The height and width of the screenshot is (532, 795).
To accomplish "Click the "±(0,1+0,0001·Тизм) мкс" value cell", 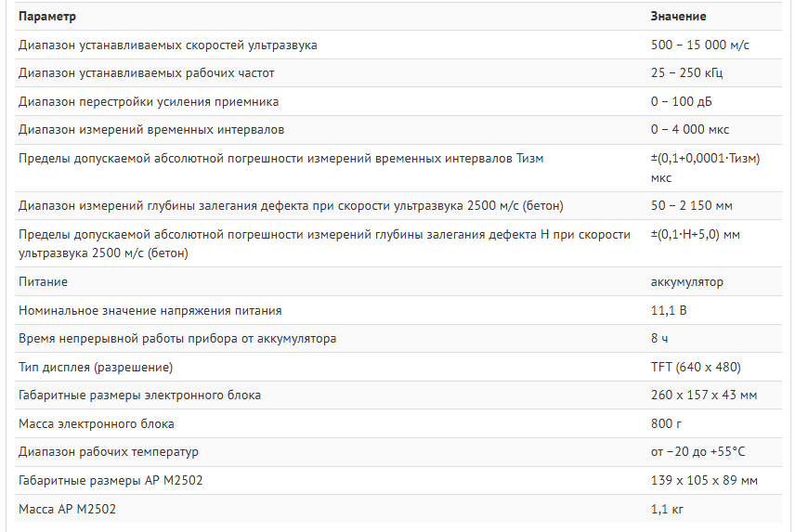I will (x=704, y=167).
